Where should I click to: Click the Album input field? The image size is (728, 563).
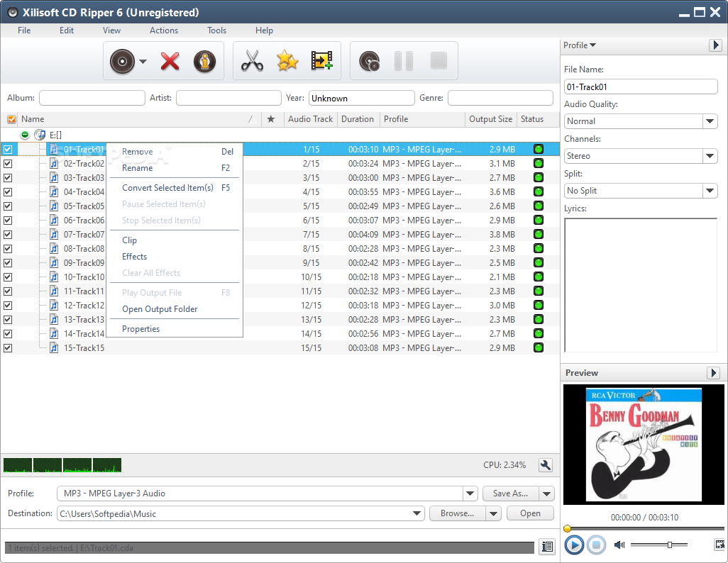(92, 98)
